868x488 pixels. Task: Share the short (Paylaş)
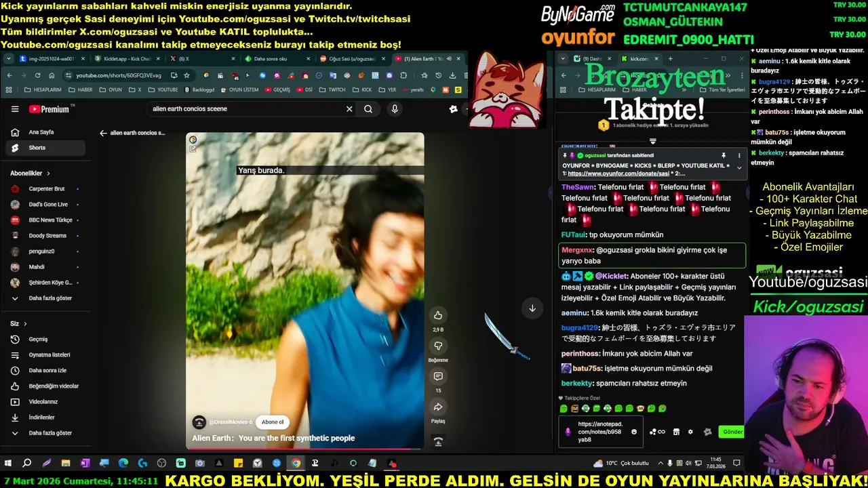(438, 407)
